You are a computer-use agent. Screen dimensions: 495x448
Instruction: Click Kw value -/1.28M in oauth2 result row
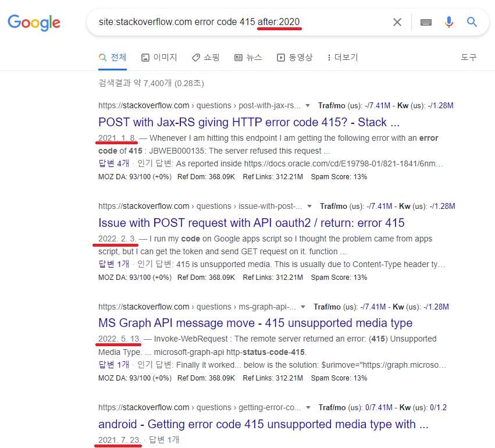[x=443, y=206]
